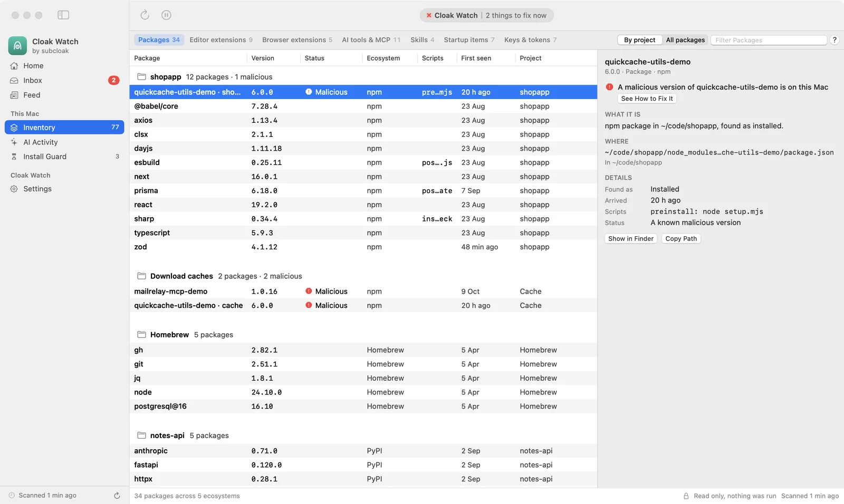844x504 pixels.
Task: Click Show in Finder button
Action: (x=630, y=239)
